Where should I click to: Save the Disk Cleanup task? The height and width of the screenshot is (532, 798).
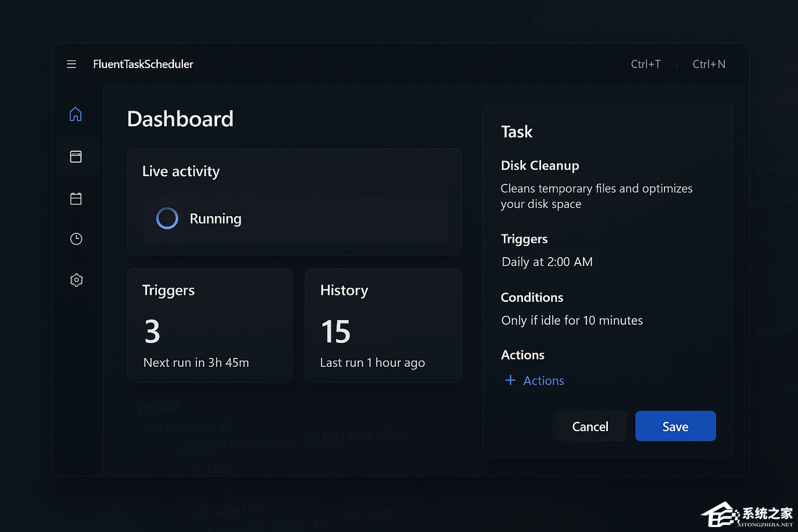[x=676, y=426]
